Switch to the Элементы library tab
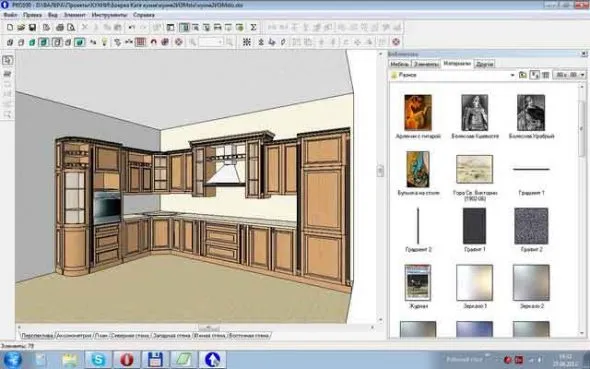 point(426,64)
